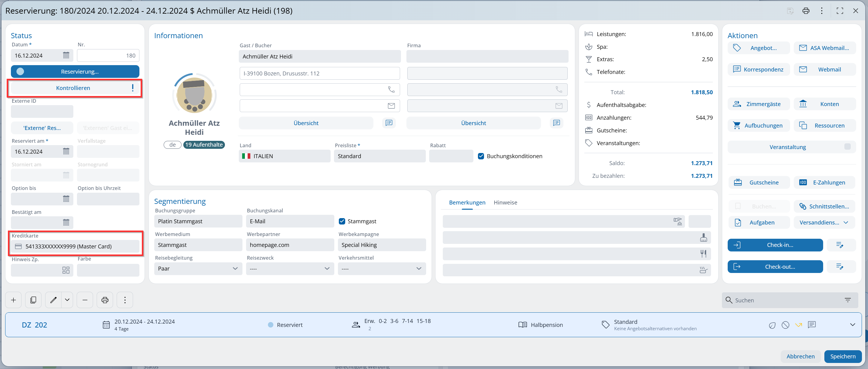Click the comment icon in DZ 202 row
This screenshot has height=369, width=868.
[812, 325]
